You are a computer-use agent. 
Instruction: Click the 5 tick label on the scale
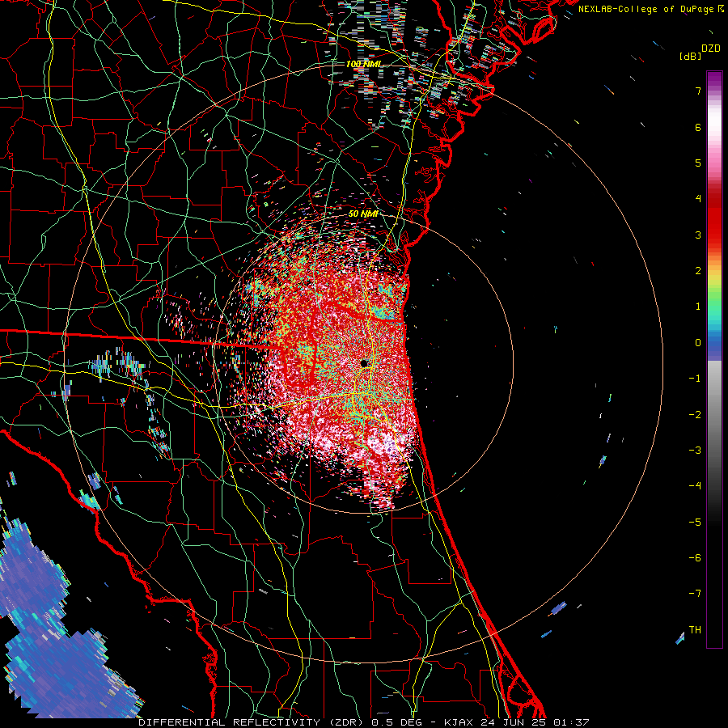pyautogui.click(x=698, y=163)
